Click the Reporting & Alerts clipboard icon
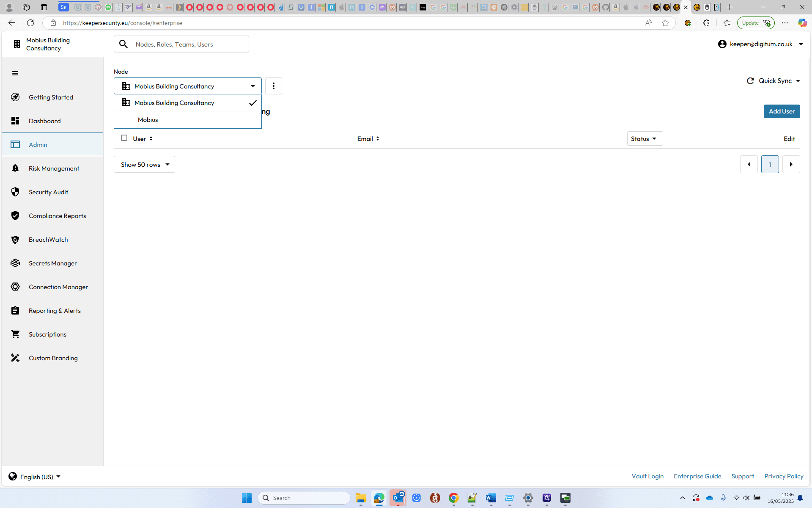 click(15, 311)
